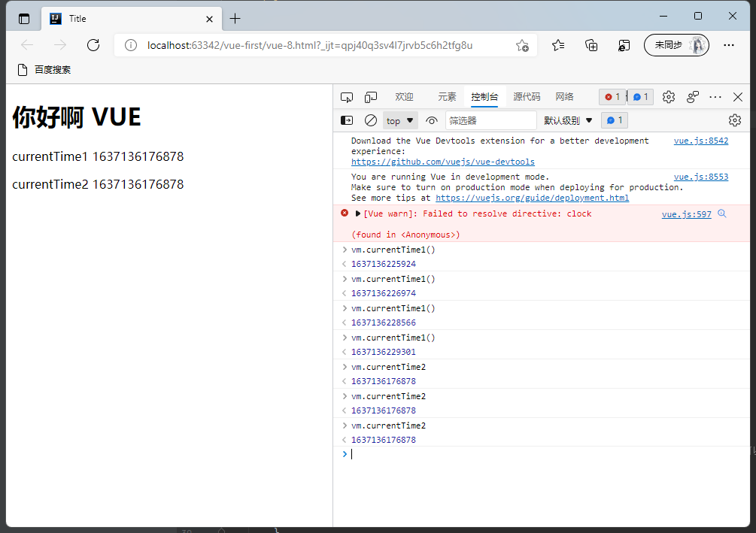Screen dimensions: 756x533
Task: Open the vuejs.org deployment guide link
Action: (533, 198)
